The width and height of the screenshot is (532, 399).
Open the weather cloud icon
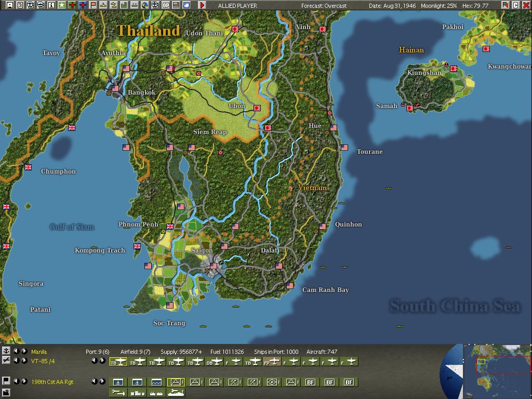click(187, 5)
